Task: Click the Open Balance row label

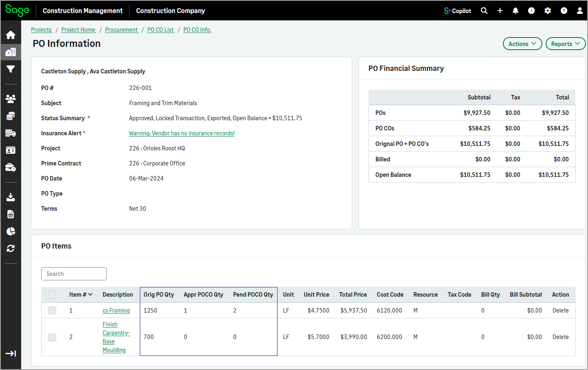Action: (393, 175)
